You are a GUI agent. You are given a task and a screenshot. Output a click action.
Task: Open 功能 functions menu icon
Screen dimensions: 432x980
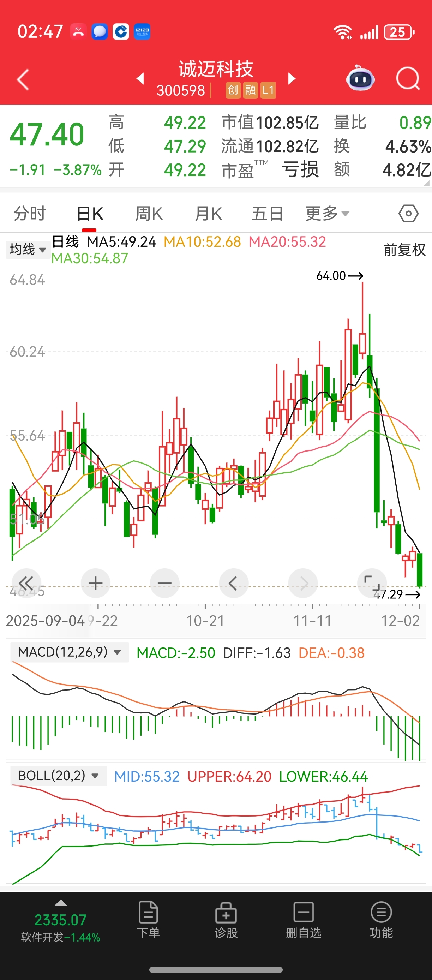click(x=381, y=920)
